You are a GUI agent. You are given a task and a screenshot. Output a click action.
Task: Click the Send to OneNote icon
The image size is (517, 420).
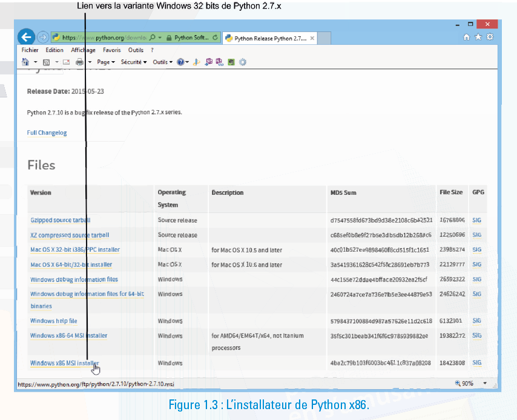(x=208, y=62)
